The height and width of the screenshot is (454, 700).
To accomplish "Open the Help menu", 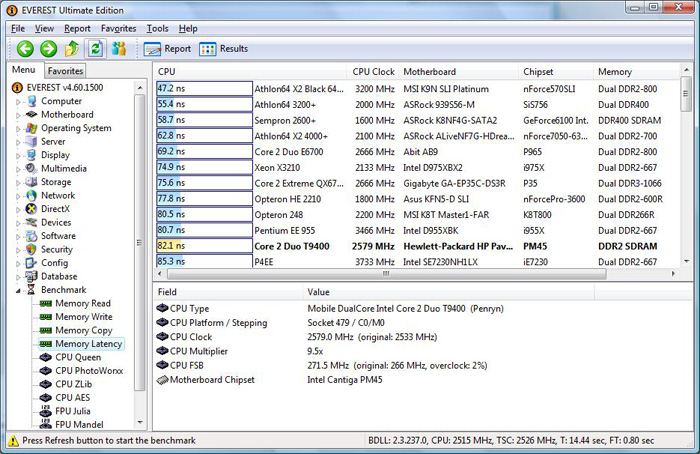I will click(x=188, y=29).
